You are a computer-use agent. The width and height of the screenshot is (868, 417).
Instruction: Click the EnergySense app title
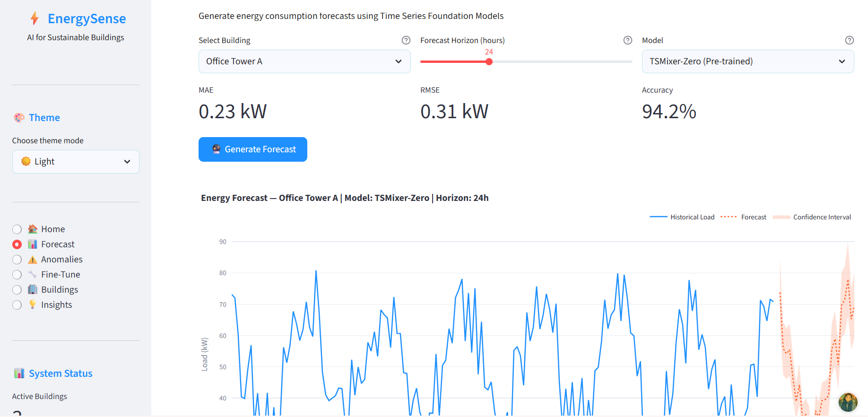pyautogui.click(x=87, y=18)
